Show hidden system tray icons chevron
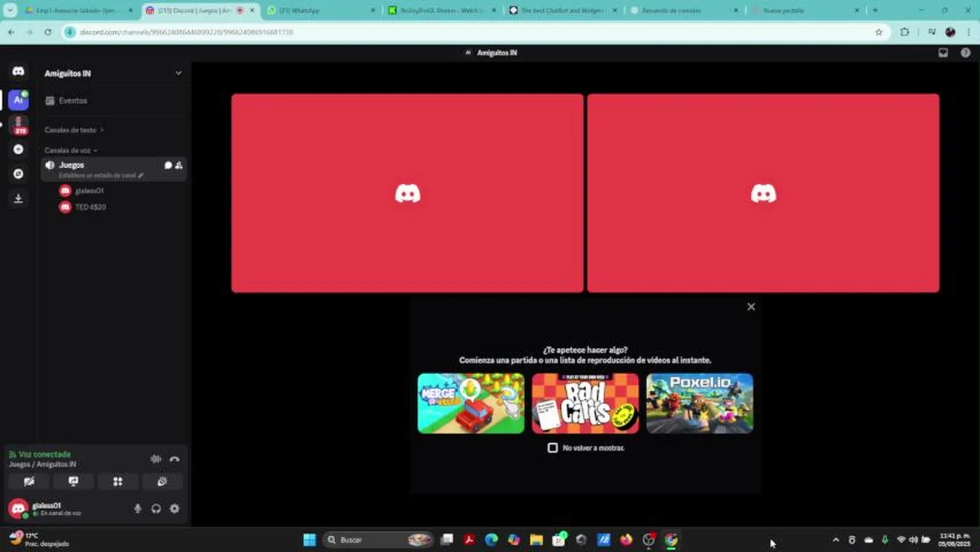Screen dimensions: 980x552 (835, 540)
